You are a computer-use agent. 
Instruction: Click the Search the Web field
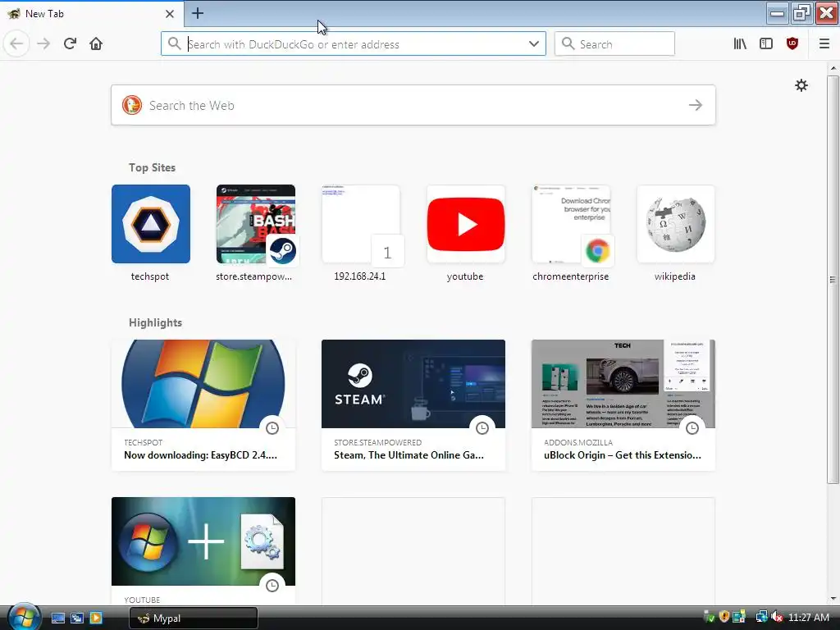[413, 105]
